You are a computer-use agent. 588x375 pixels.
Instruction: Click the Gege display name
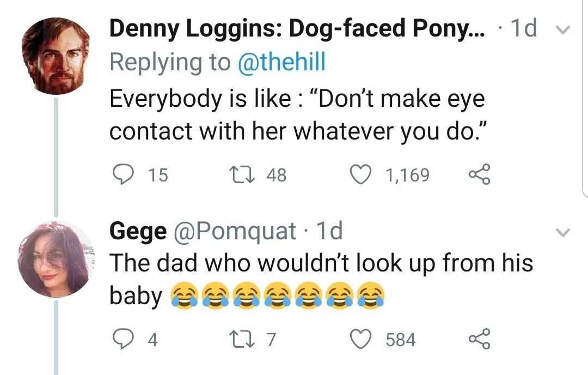pos(138,232)
